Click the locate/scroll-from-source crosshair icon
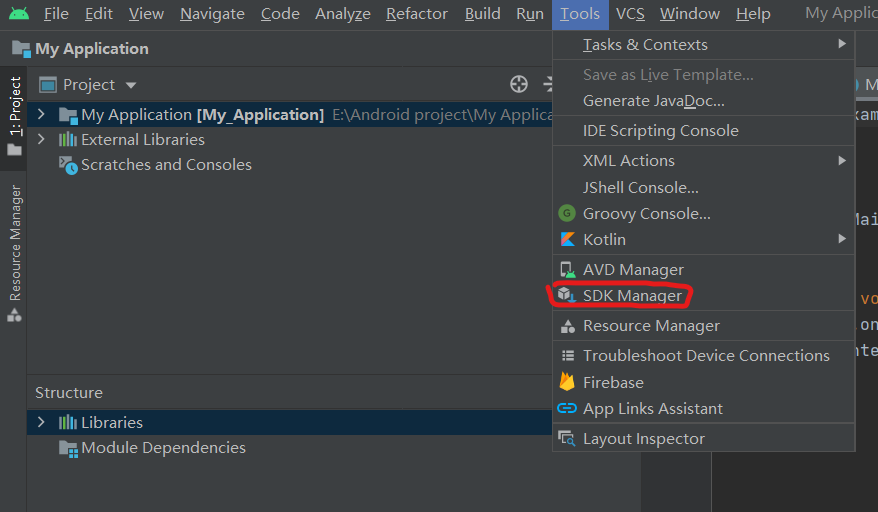Image resolution: width=878 pixels, height=512 pixels. coord(519,84)
